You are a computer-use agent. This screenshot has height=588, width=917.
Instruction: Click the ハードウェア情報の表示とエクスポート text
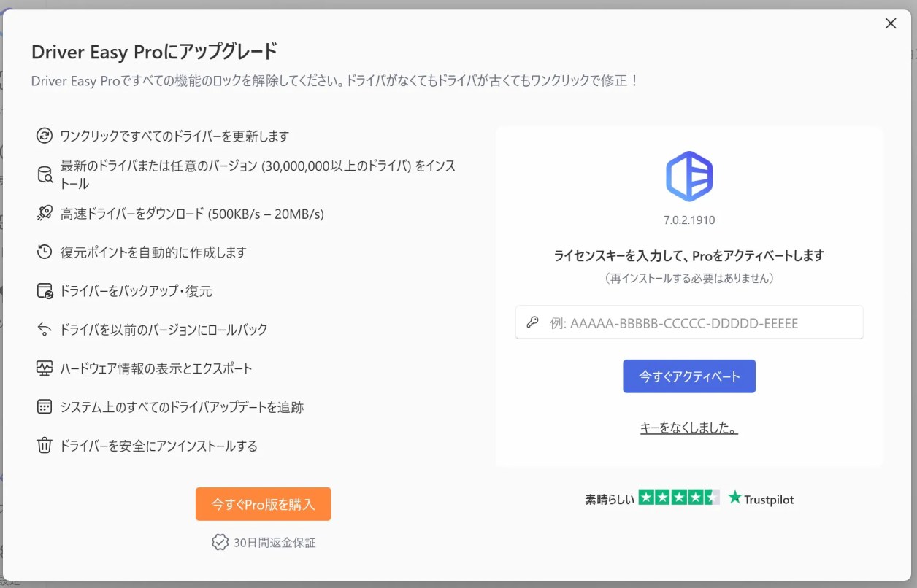tap(156, 368)
